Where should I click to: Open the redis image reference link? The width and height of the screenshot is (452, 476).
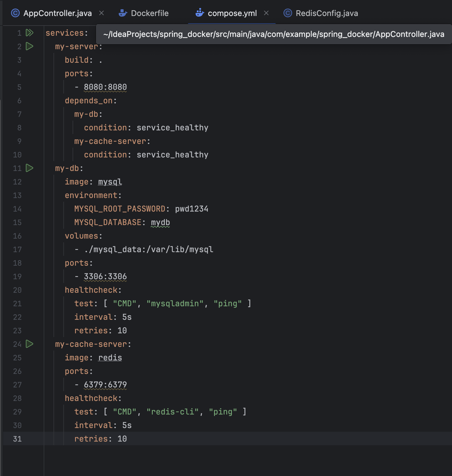click(x=109, y=358)
